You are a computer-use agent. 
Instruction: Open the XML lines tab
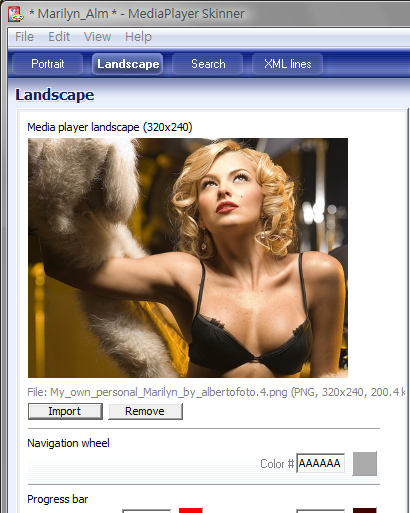288,64
